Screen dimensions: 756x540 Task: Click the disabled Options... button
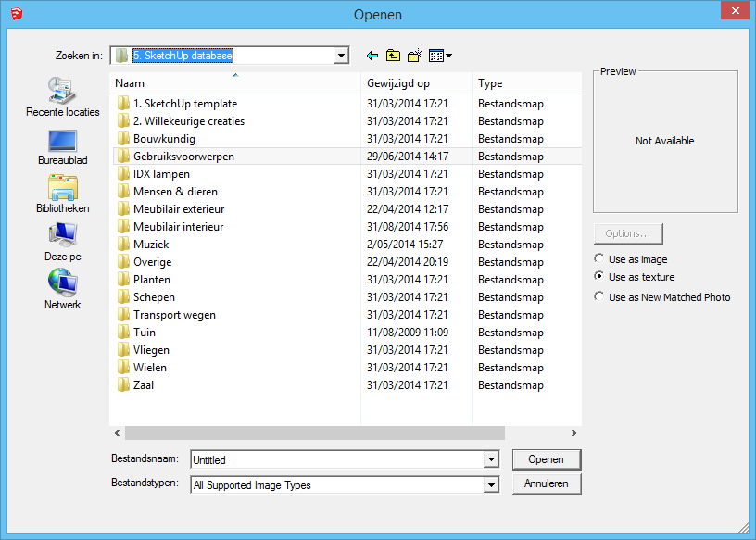point(628,233)
